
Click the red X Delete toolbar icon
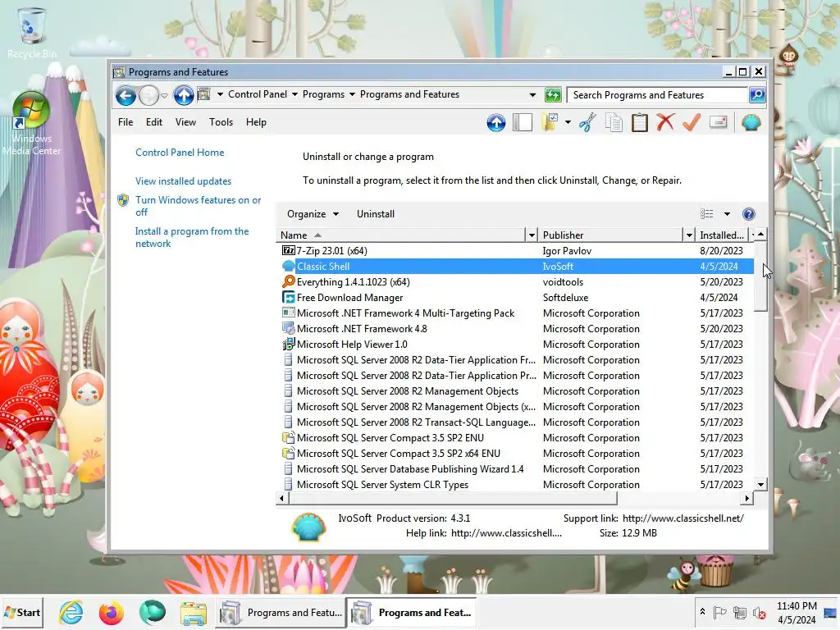point(665,122)
